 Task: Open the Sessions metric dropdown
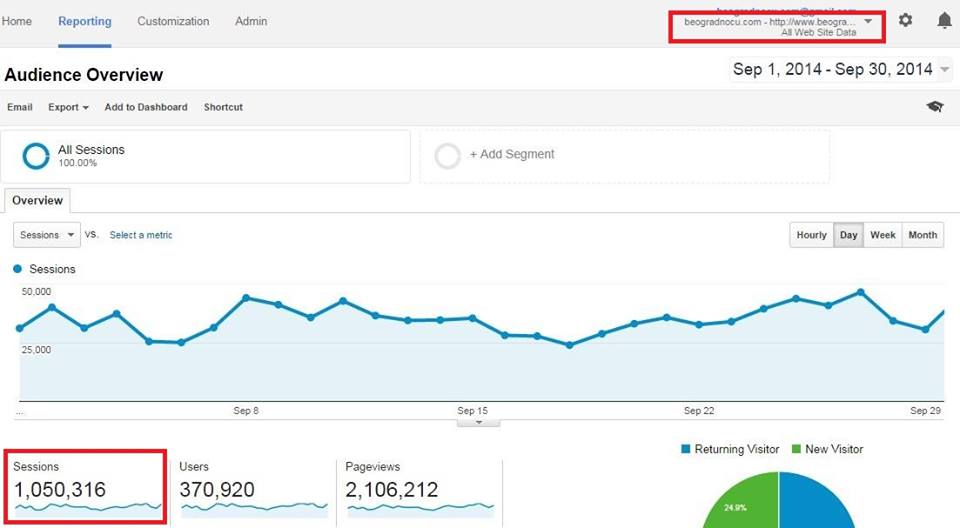click(x=47, y=235)
